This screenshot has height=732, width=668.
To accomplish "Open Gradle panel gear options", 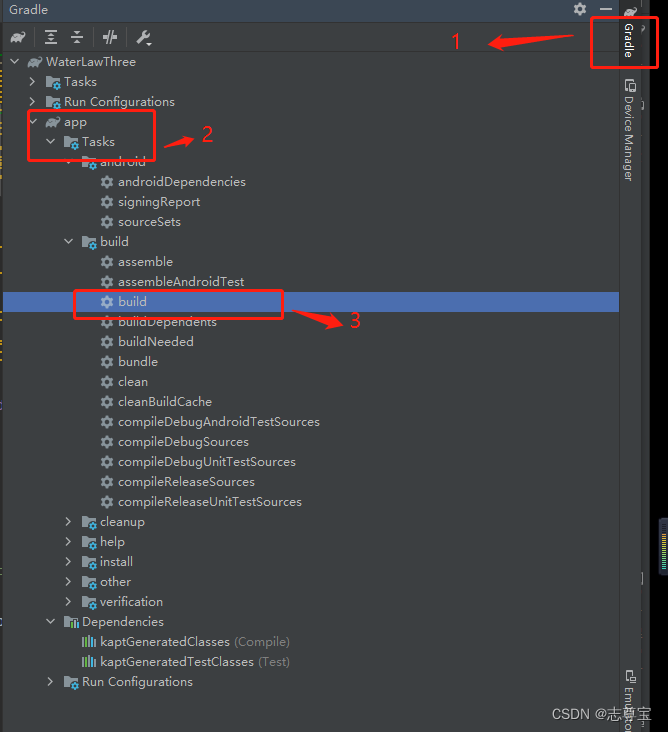I will pos(580,9).
